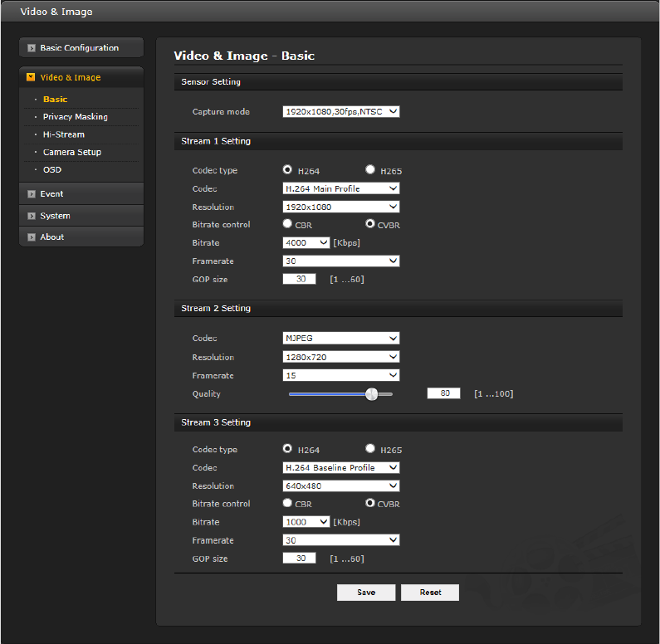Open Stream 2 Codec dropdown MJPEG

341,339
